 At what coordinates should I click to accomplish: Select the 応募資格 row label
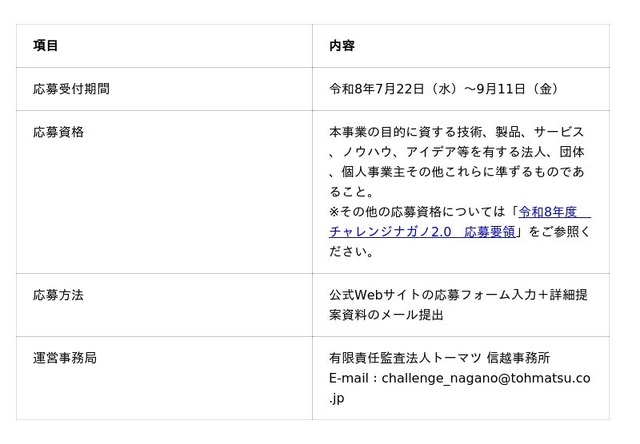pos(58,132)
